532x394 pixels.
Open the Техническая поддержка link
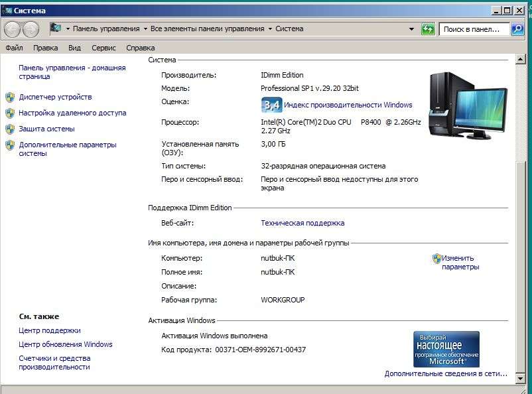[302, 223]
